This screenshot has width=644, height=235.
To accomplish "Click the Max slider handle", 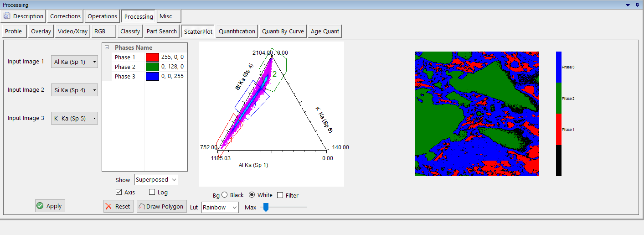I will (266, 207).
